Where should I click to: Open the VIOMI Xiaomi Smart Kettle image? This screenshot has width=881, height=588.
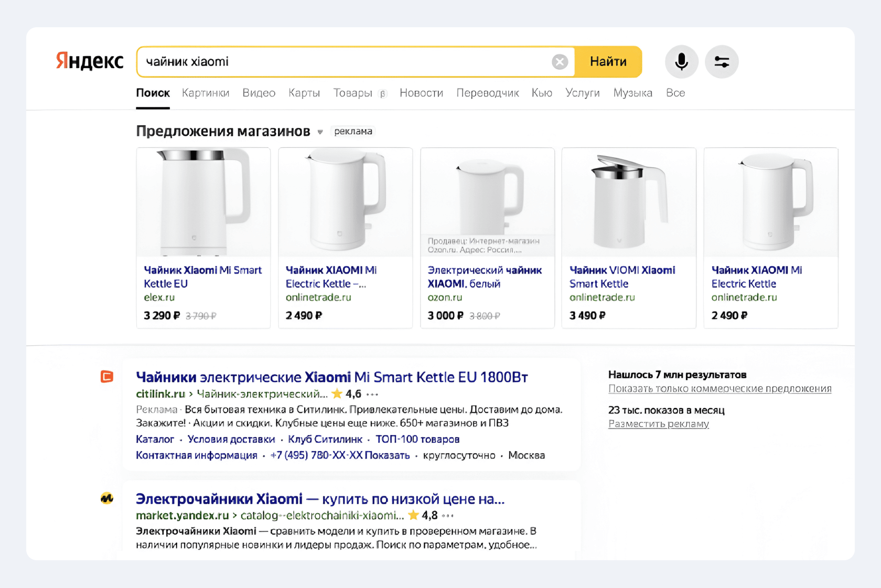tap(629, 202)
